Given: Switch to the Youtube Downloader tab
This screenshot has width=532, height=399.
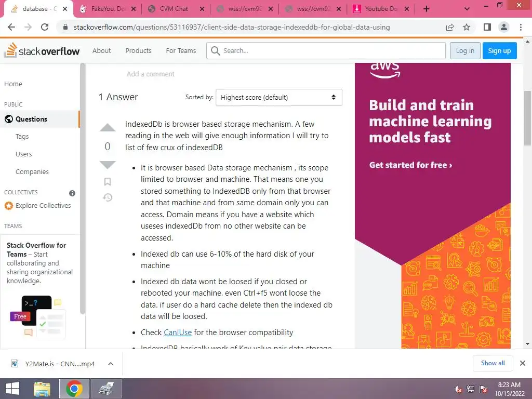Looking at the screenshot, I should click(x=381, y=9).
